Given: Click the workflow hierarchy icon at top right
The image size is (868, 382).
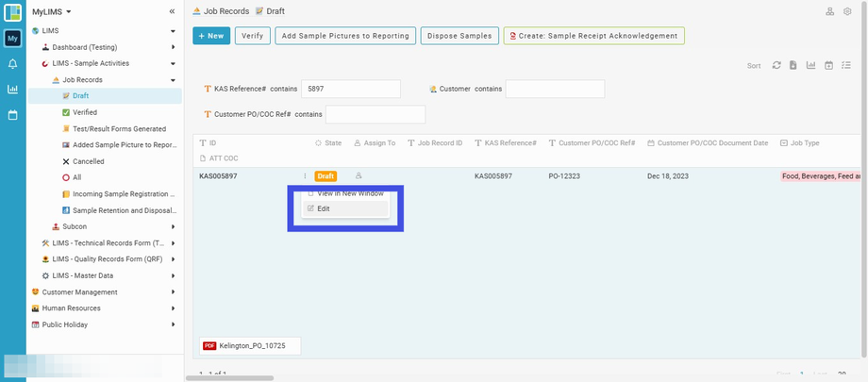Looking at the screenshot, I should coord(830,11).
